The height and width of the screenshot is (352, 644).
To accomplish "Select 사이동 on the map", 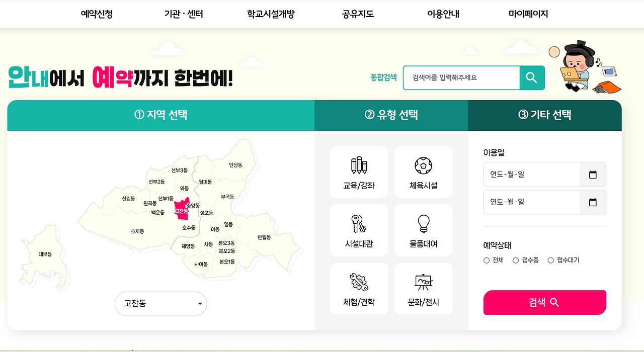I will 201,264.
